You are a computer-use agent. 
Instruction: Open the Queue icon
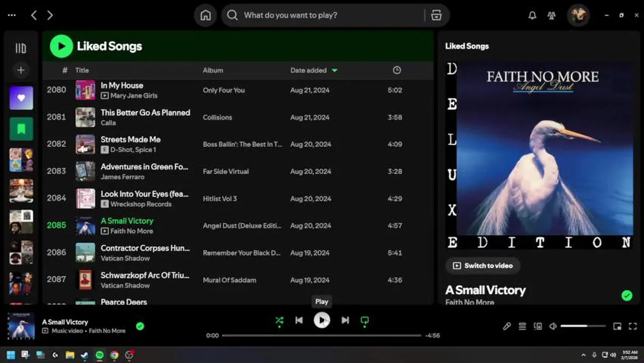tap(523, 326)
